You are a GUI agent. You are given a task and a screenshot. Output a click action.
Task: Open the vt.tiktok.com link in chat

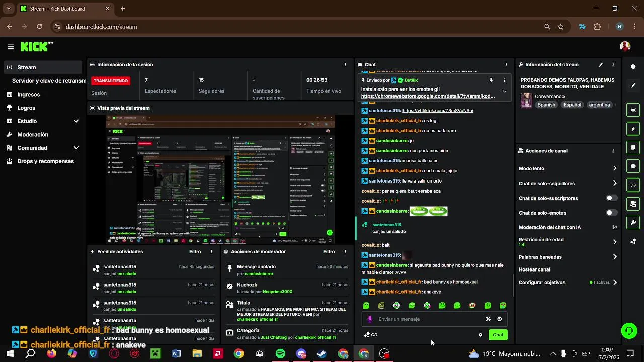tap(438, 111)
